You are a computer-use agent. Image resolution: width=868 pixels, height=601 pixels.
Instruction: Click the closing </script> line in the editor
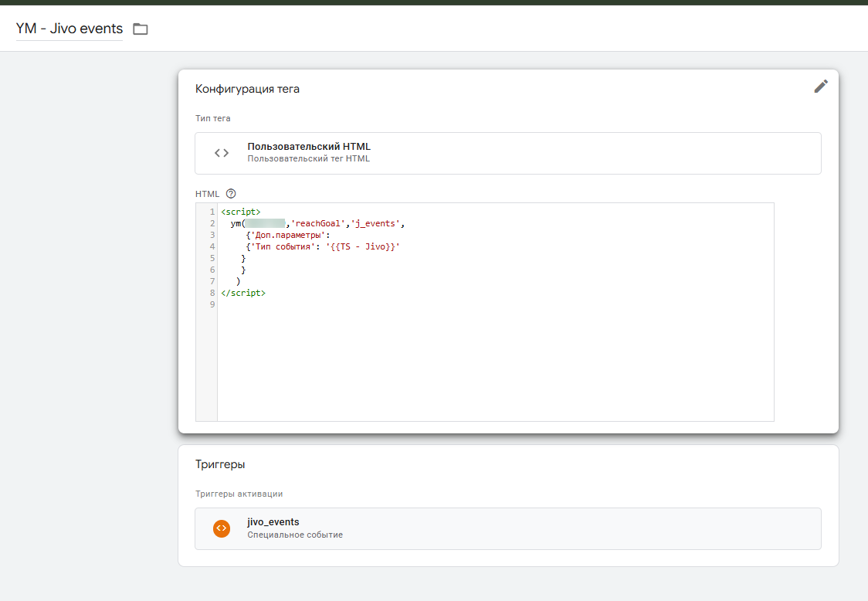pyautogui.click(x=243, y=293)
